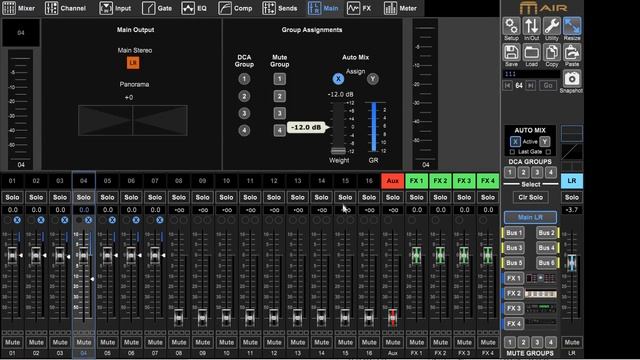Solo channel 08
640x360 pixels.
[178, 197]
